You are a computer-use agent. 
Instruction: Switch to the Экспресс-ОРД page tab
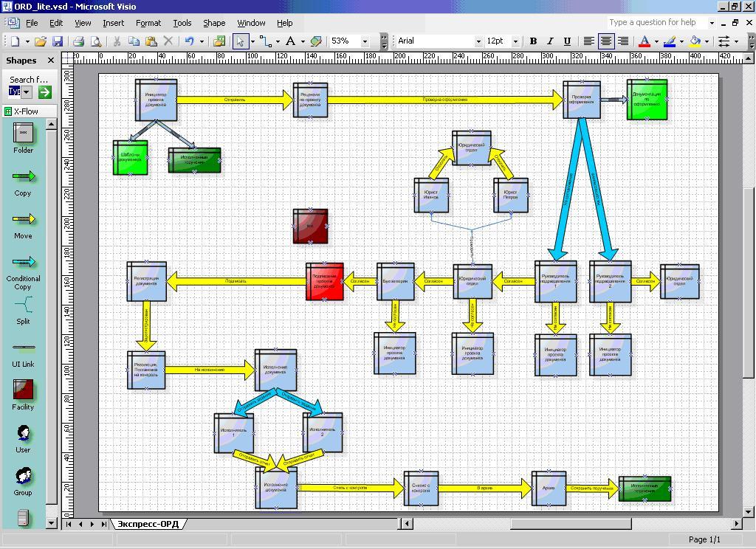pos(148,523)
